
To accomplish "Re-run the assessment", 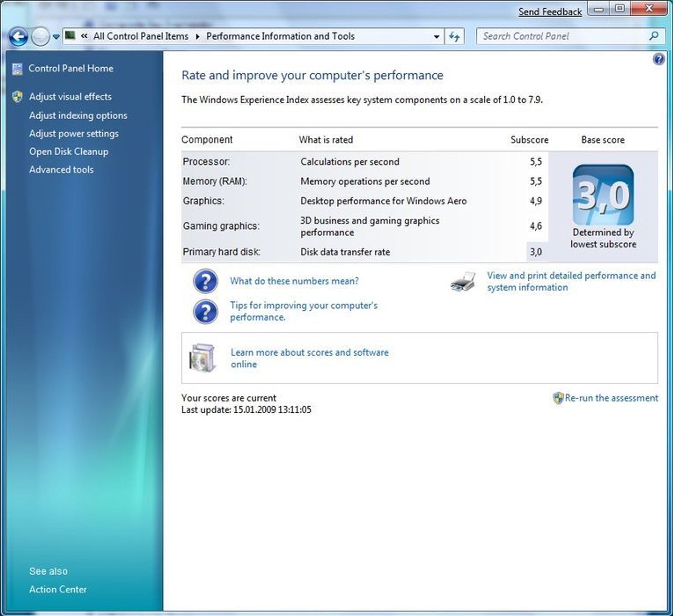I will point(611,398).
